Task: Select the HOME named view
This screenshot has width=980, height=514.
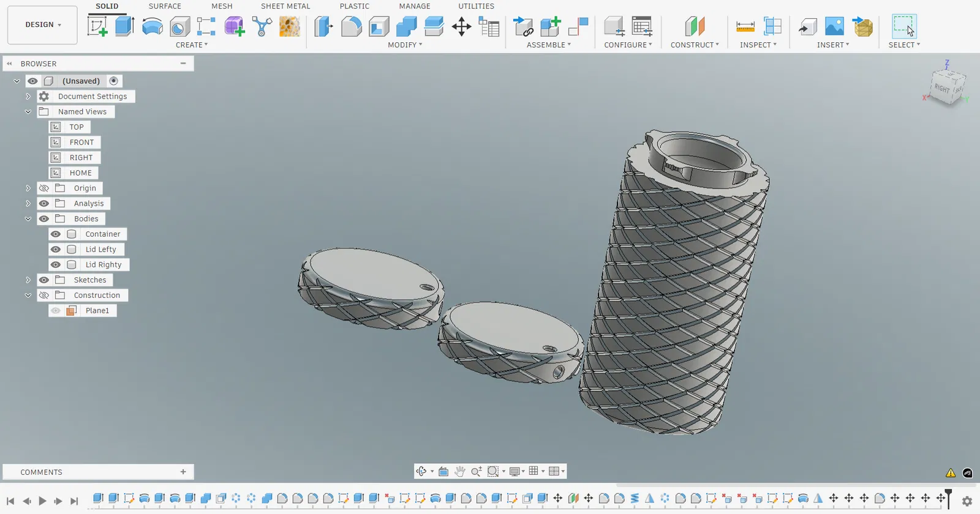Action: tap(81, 173)
